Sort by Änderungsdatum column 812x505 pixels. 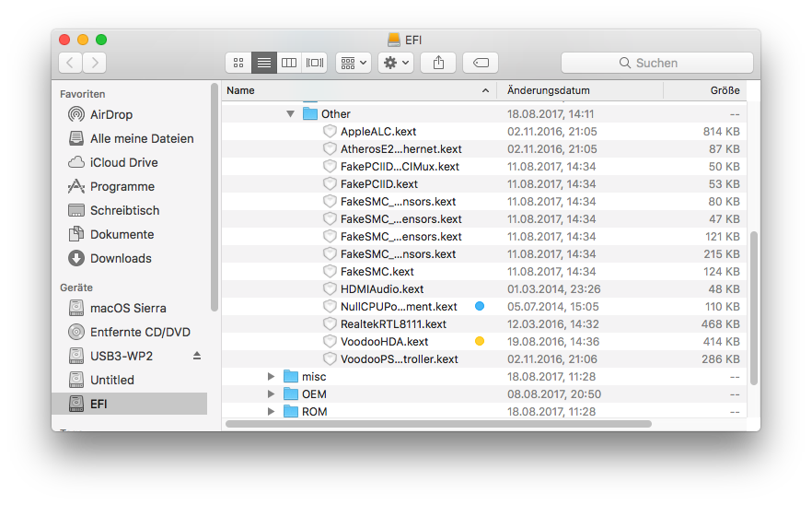(x=580, y=90)
